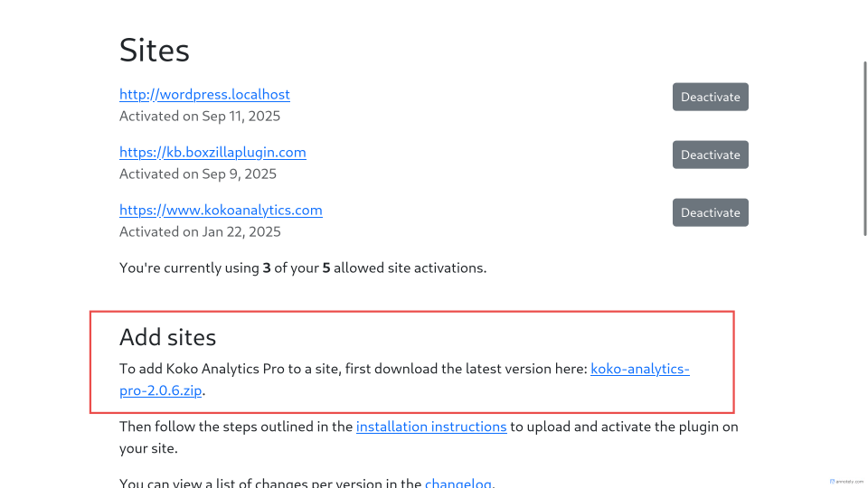Open the installation instructions link
The image size is (868, 488).
point(431,427)
